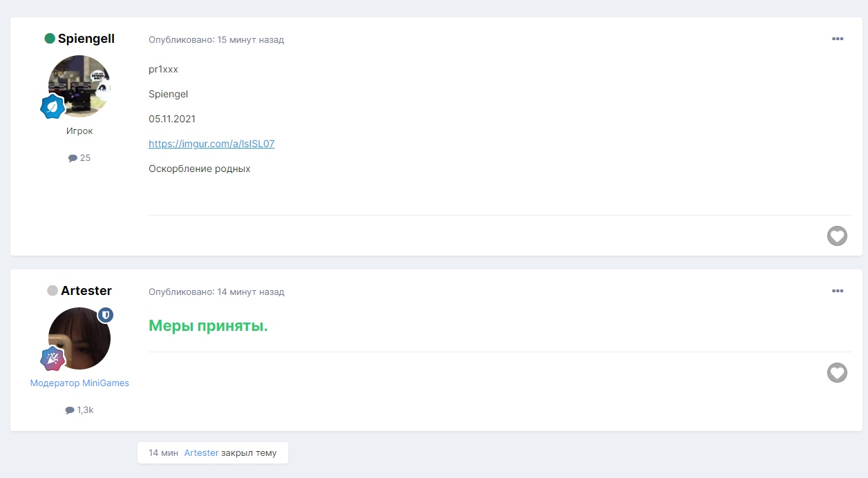Click the speech bubble icon showing 1,3k posts
The width and height of the screenshot is (868, 478).
tap(70, 410)
